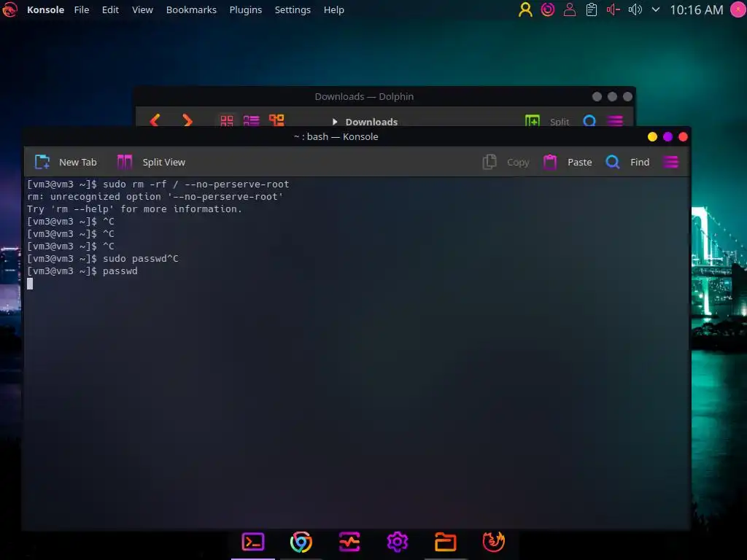The width and height of the screenshot is (747, 560).
Task: Open the Edit menu
Action: tap(110, 9)
